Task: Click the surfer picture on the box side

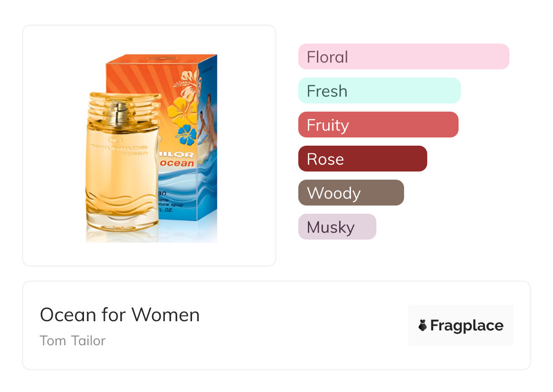Action: click(208, 122)
